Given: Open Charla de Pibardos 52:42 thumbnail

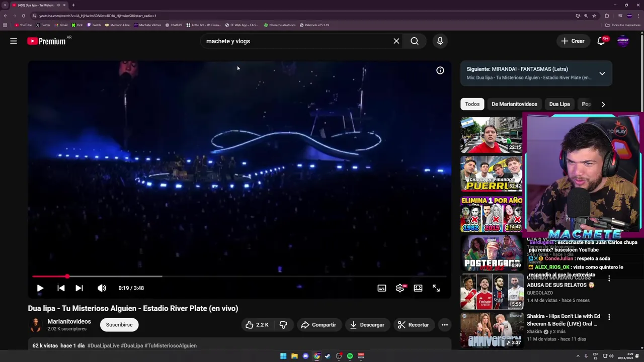Looking at the screenshot, I should tap(492, 174).
